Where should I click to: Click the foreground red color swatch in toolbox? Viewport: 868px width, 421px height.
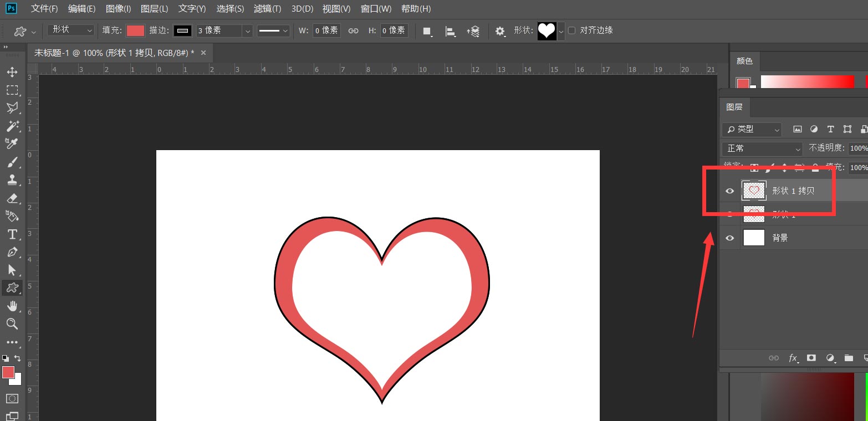click(8, 372)
